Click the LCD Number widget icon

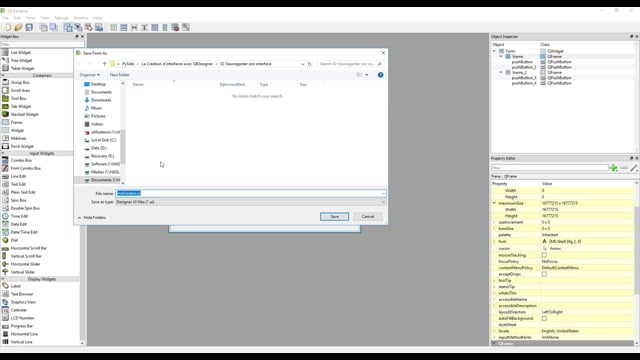pyautogui.click(x=5, y=318)
